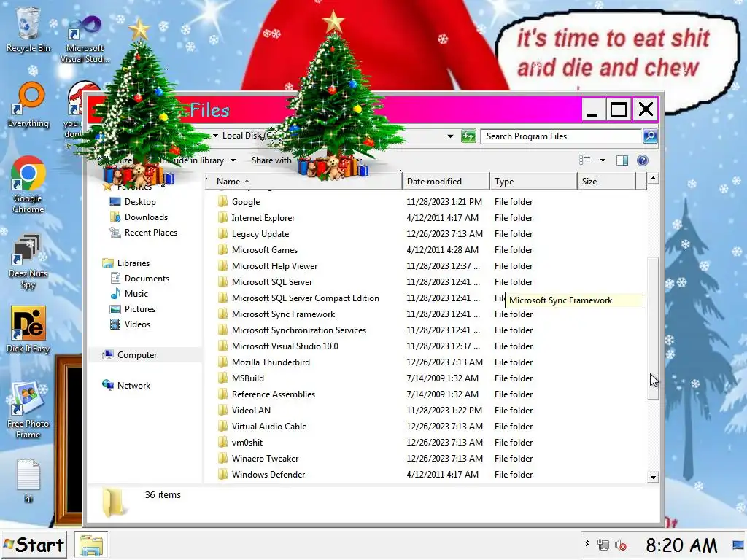This screenshot has height=560, width=747.
Task: Click the file list vertical scrollbar thumb
Action: pos(653,329)
